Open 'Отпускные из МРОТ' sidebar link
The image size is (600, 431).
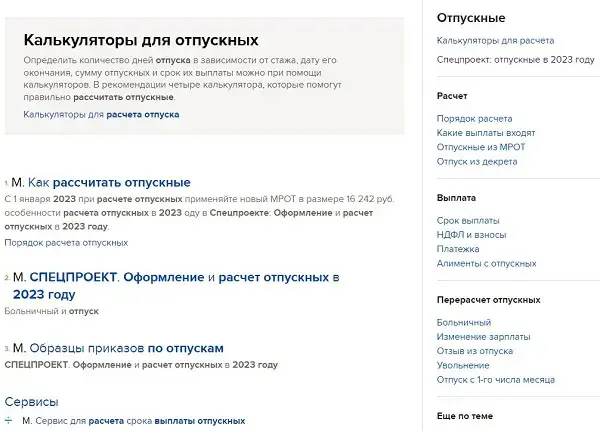pos(481,147)
